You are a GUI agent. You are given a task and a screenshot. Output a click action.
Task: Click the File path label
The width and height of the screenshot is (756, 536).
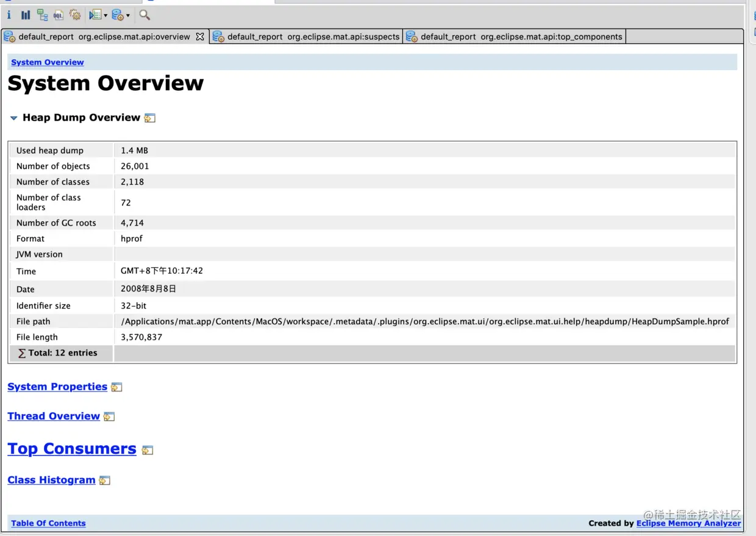point(34,321)
